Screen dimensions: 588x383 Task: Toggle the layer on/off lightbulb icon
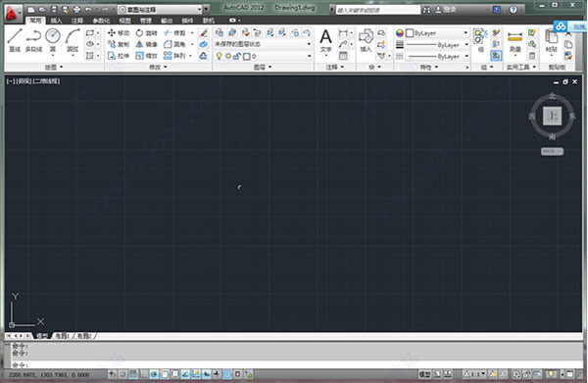point(219,56)
